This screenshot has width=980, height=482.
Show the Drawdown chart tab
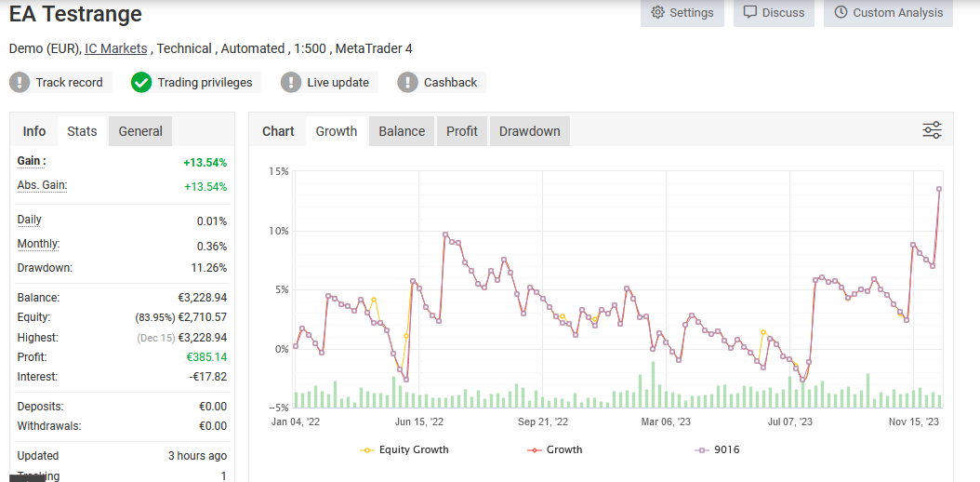point(529,131)
